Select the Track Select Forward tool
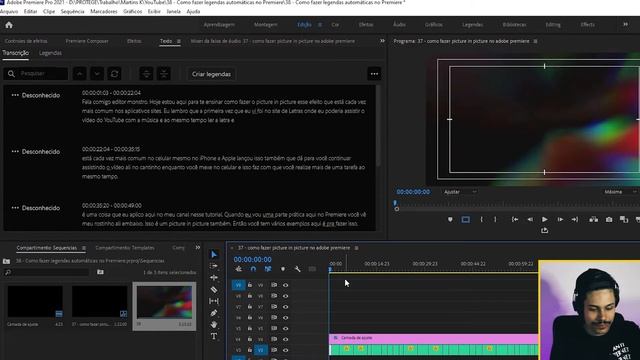Viewport: 640px width, 360px height. 214,266
